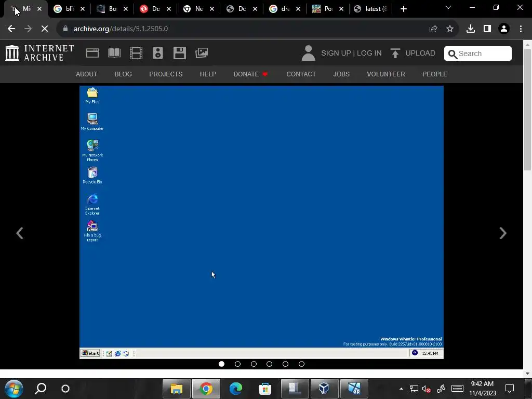This screenshot has height=399, width=532.
Task: Switch to the 'latest' tab
Action: coord(371,9)
